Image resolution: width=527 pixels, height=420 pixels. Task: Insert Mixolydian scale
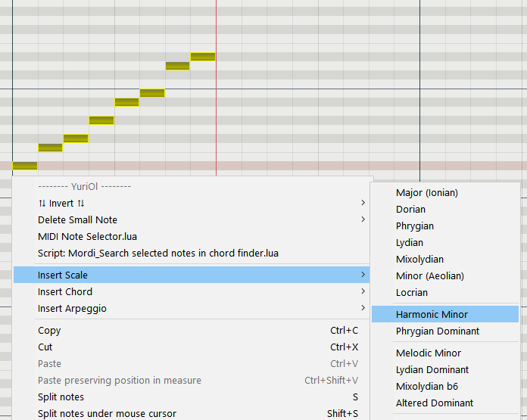(445, 259)
